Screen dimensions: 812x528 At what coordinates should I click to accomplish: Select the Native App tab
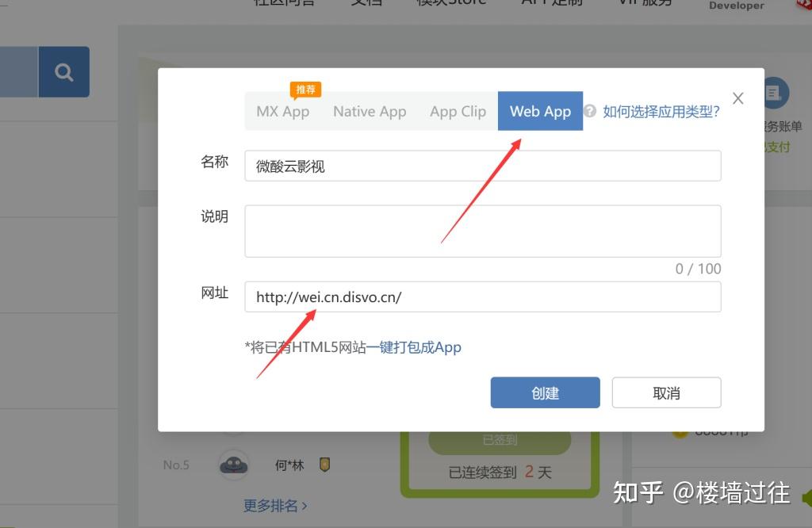click(370, 111)
